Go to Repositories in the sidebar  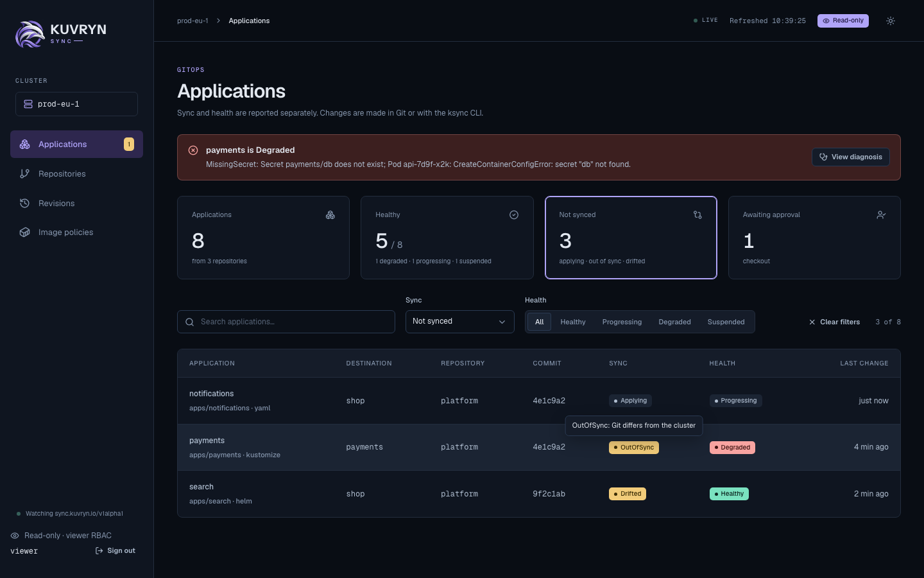click(76, 174)
